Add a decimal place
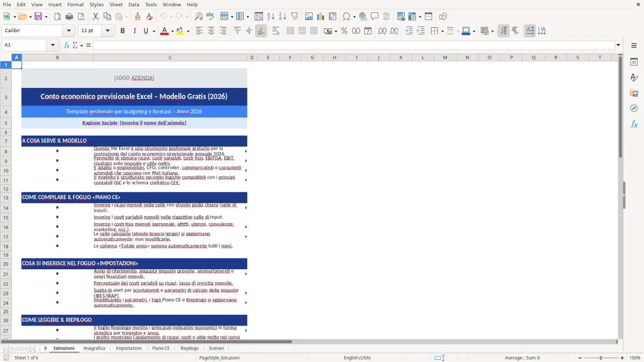The image size is (644, 362). point(382,31)
